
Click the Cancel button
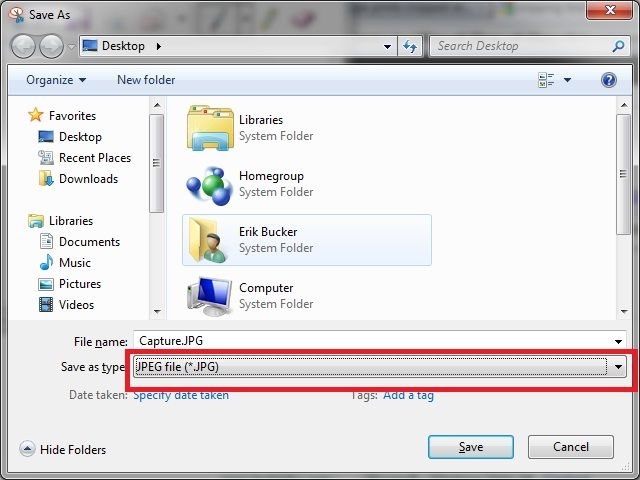tap(571, 447)
